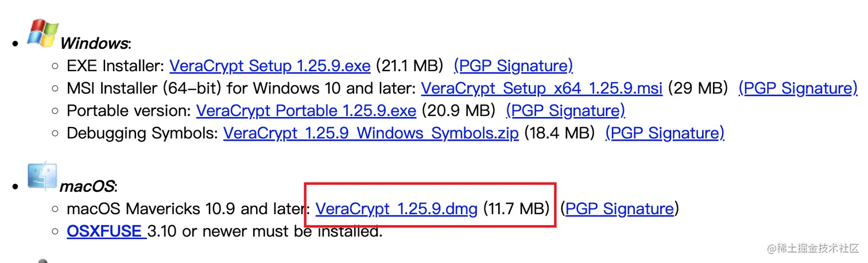Download the VeraCrypt_1.25.9.dmg macOS file

click(397, 209)
